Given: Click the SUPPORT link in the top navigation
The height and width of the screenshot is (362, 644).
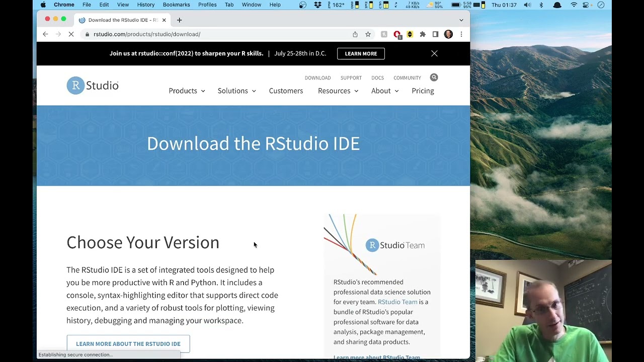Looking at the screenshot, I should click(351, 78).
